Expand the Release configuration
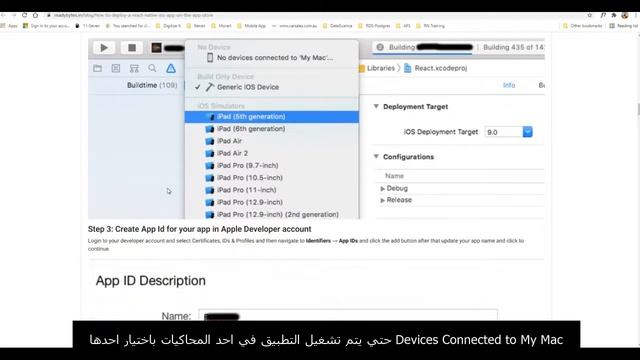The image size is (640, 360). [x=382, y=200]
